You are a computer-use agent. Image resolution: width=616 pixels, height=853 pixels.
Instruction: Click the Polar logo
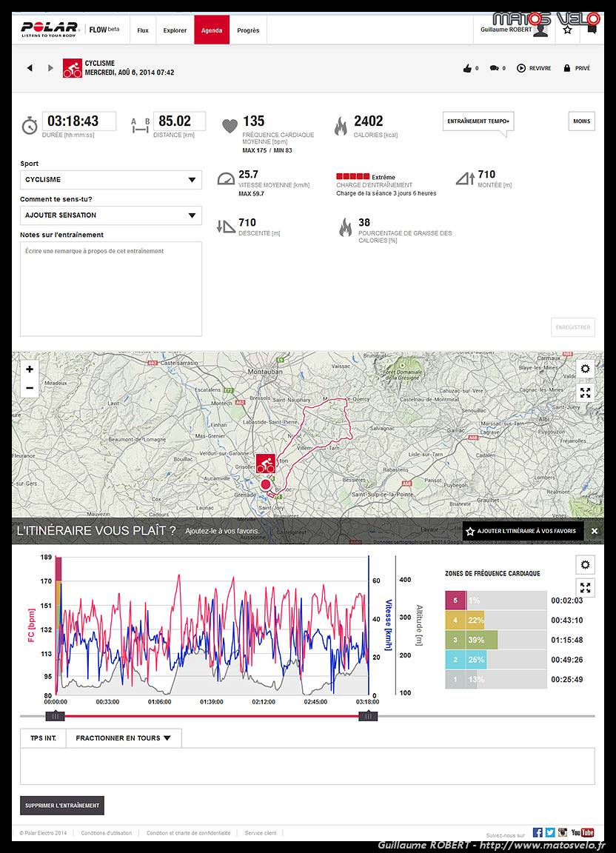50,29
